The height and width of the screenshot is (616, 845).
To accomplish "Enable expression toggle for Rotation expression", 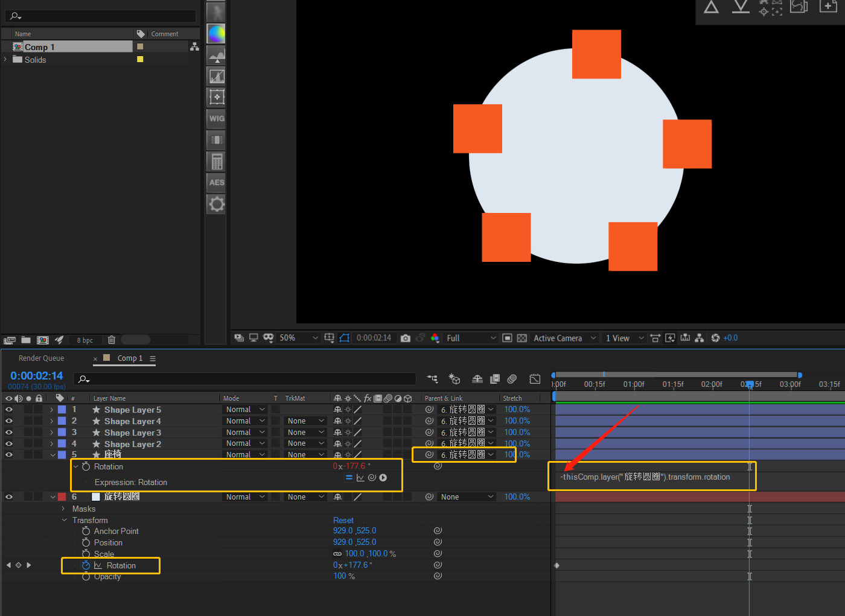I will (x=348, y=477).
